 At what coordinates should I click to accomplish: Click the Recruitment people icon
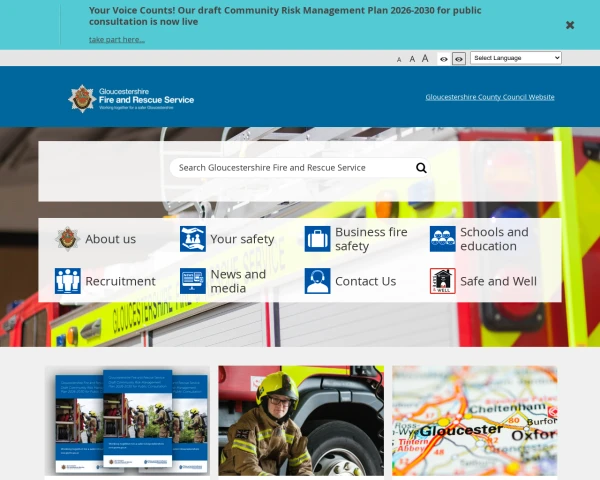(x=67, y=281)
